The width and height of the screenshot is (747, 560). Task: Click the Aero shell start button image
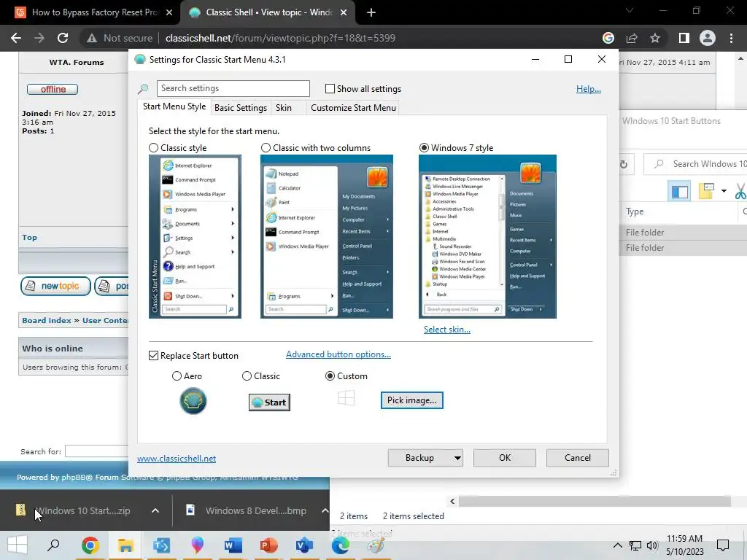(x=193, y=400)
